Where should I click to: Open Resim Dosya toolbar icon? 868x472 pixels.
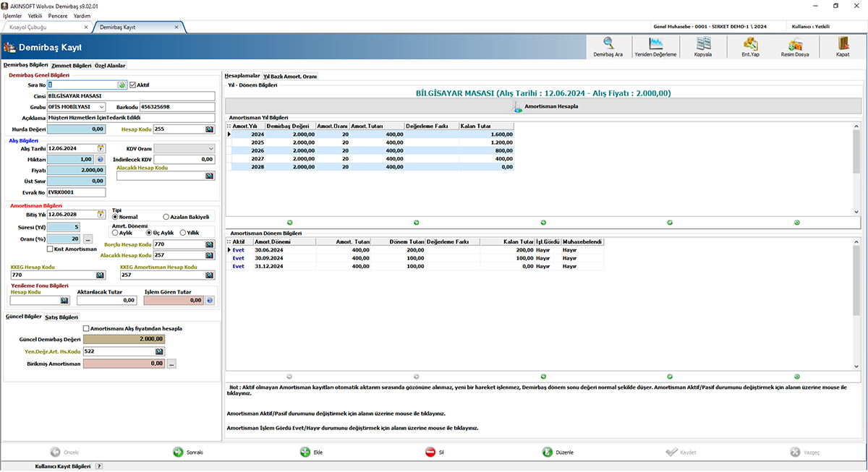coord(795,46)
